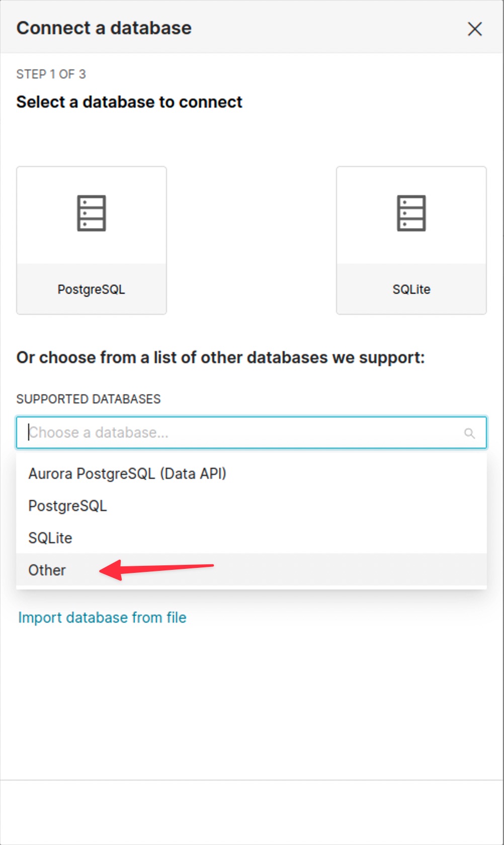Click the red arrow pointing at Other
Screen dimensions: 504x845
point(157,569)
